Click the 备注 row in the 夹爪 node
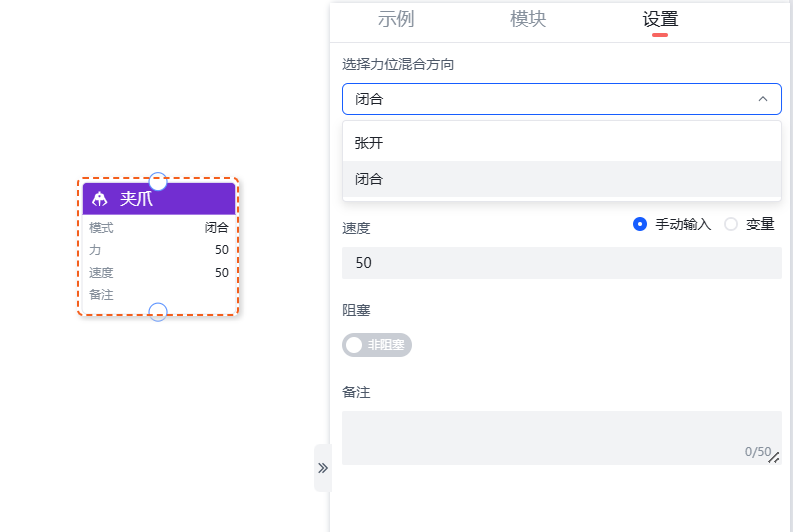This screenshot has width=793, height=532. (159, 295)
